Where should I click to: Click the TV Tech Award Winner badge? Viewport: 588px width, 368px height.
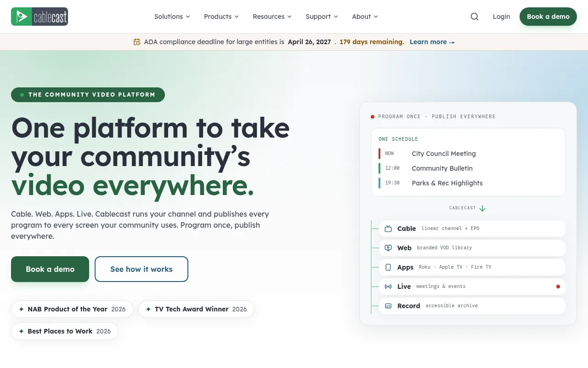coord(196,309)
